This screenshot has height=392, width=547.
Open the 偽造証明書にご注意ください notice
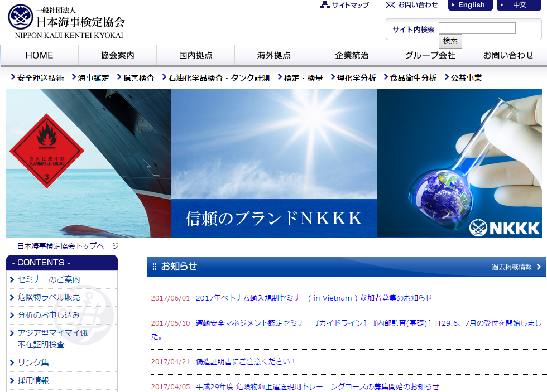246,362
